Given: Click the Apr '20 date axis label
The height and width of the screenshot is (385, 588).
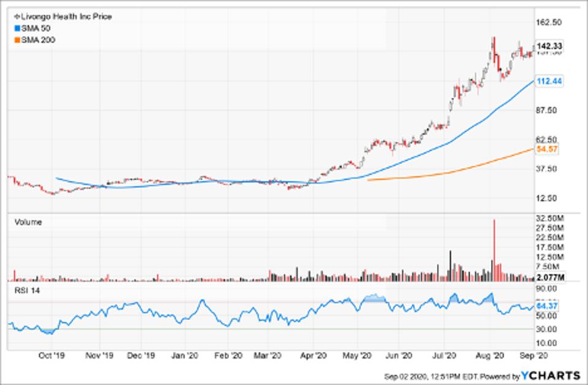Looking at the screenshot, I should click(x=315, y=356).
